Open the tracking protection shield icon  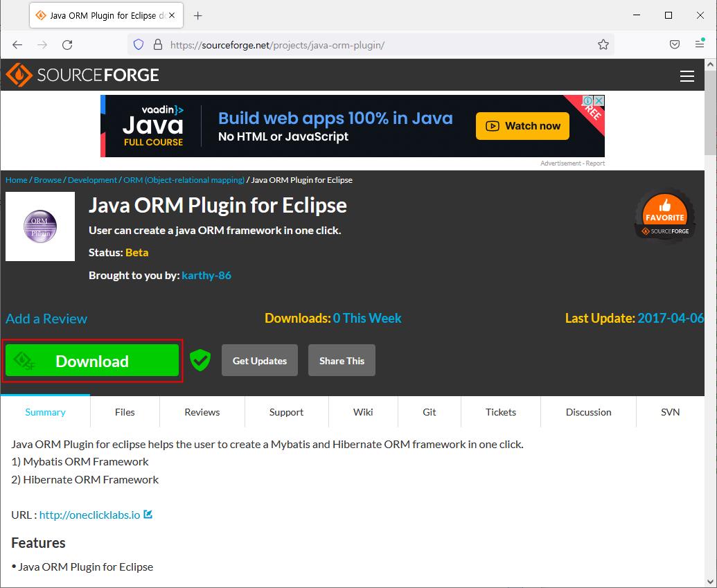(139, 45)
